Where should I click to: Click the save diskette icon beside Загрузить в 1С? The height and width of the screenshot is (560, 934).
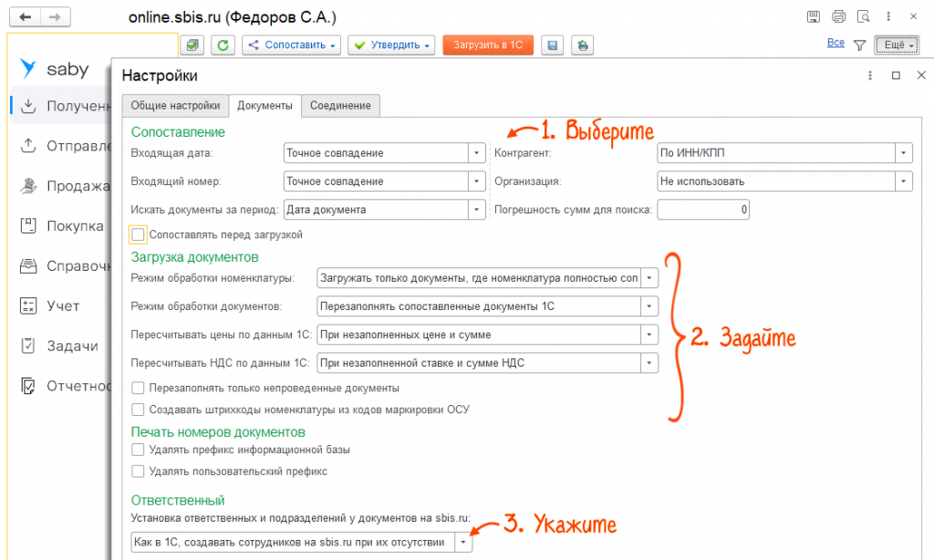(551, 45)
